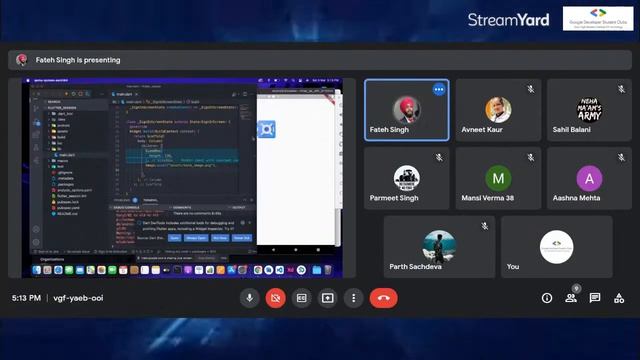640x360 pixels.
Task: Open VS Code Accounts icon
Action: point(36,229)
